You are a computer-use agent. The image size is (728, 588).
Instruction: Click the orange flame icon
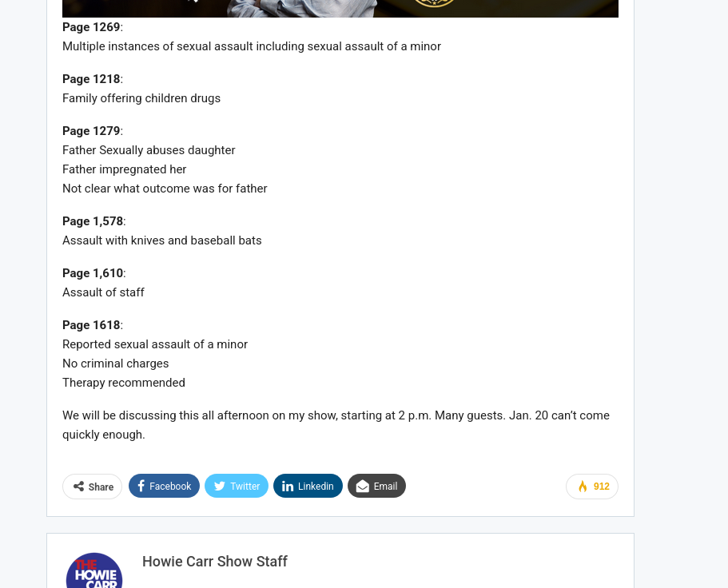click(583, 487)
